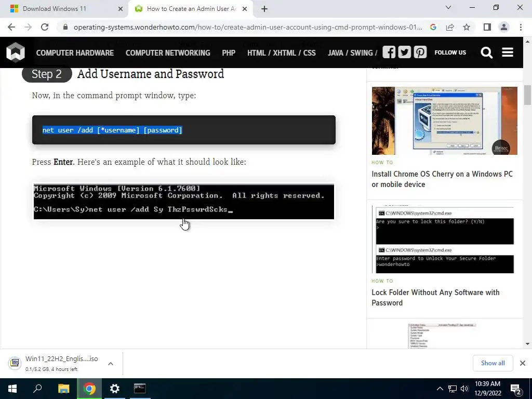Click the Step 2 badge heading
Screen dimensions: 532x399
pos(47,74)
